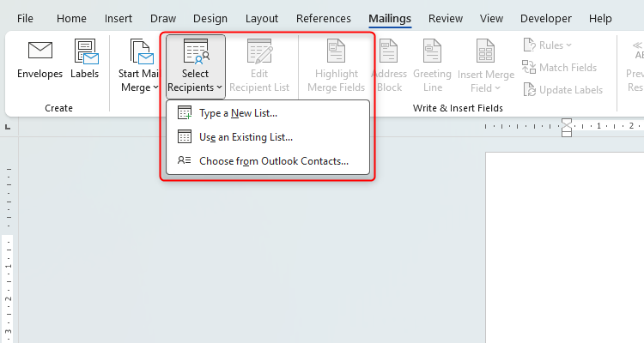Viewport: 644px width, 343px height.
Task: Switch to the Design tab
Action: click(210, 19)
